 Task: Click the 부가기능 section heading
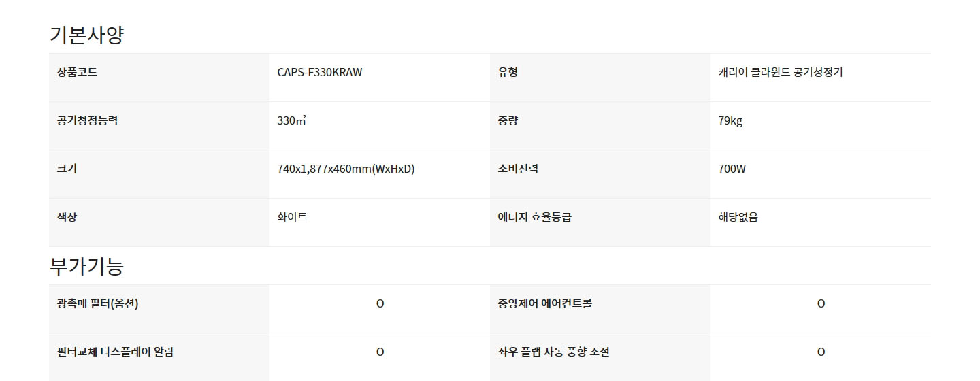[x=86, y=266]
